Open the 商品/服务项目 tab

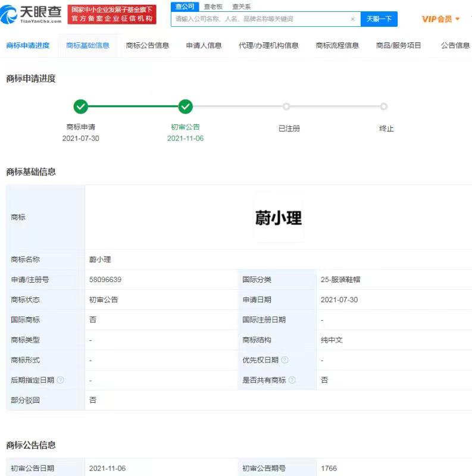pyautogui.click(x=398, y=45)
